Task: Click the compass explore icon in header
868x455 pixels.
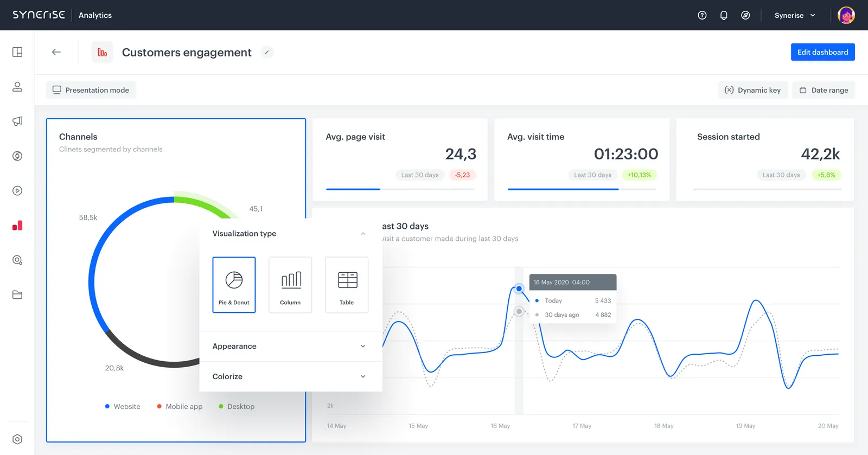Action: pos(745,15)
